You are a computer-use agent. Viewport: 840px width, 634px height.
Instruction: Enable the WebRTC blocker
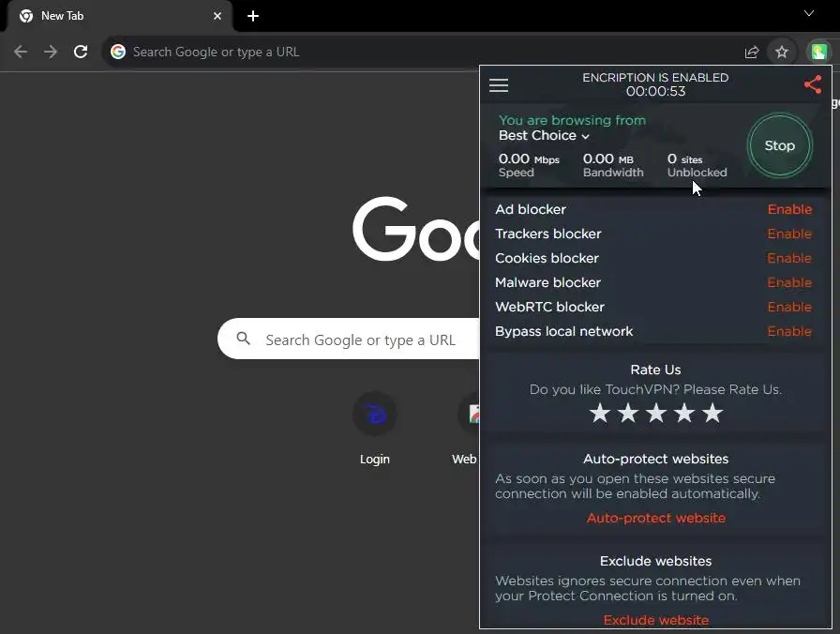[789, 307]
